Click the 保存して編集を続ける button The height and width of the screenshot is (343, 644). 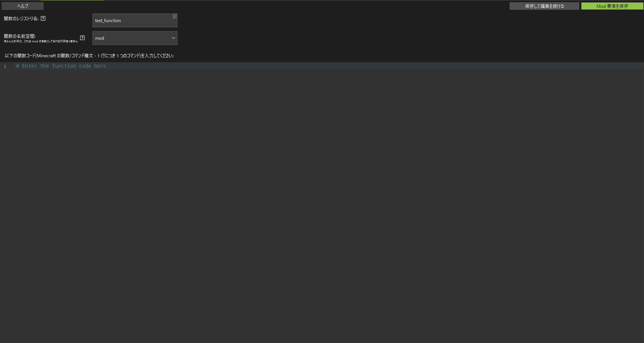[x=544, y=6]
